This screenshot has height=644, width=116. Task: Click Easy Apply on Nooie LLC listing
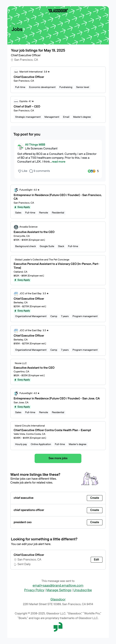pos(22,380)
